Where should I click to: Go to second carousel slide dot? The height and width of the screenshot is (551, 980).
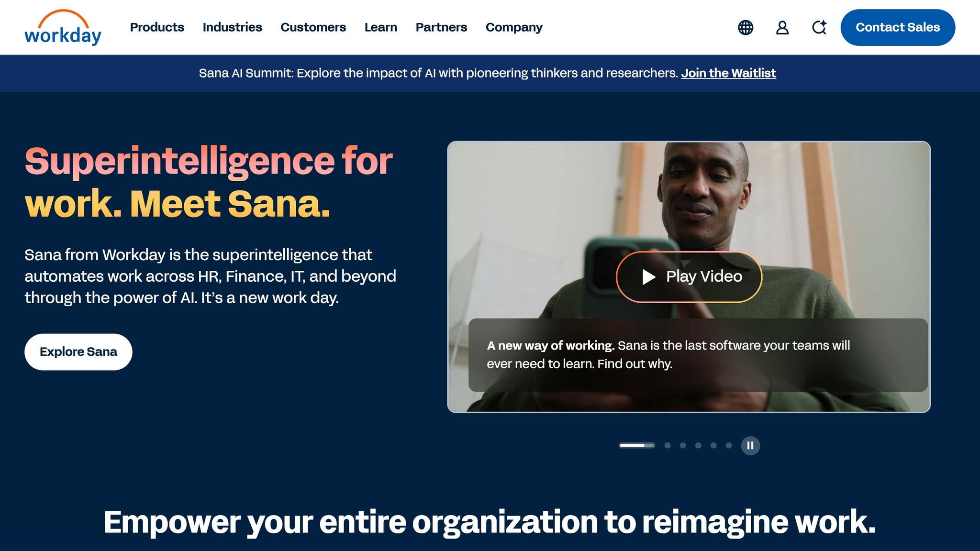click(668, 445)
